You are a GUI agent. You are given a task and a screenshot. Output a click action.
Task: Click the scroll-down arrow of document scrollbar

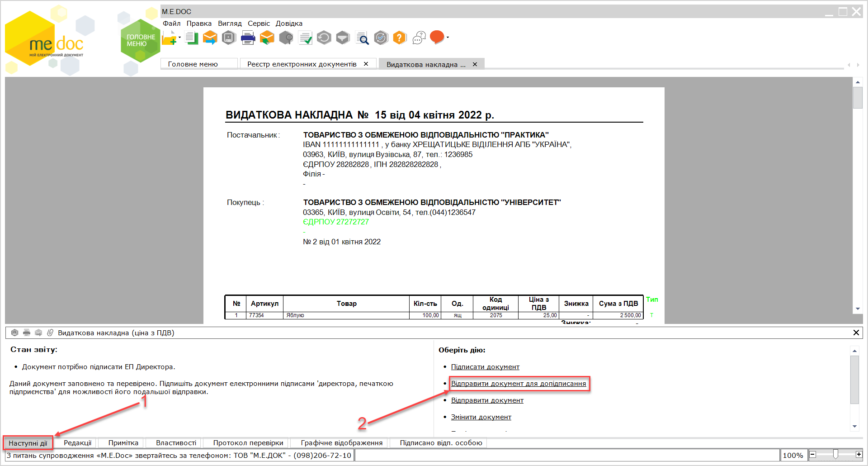tap(858, 309)
